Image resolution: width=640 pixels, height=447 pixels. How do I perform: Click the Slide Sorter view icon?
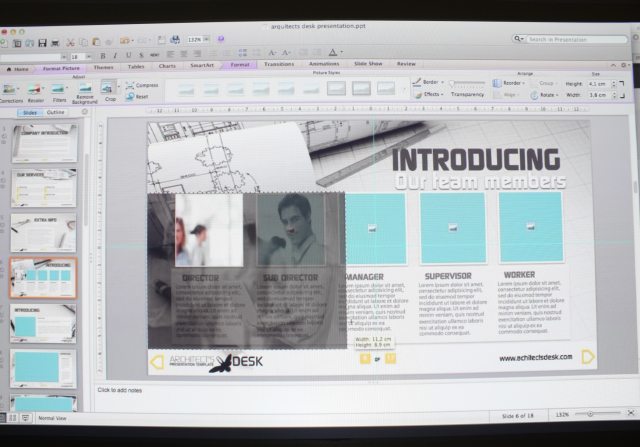tap(13, 418)
